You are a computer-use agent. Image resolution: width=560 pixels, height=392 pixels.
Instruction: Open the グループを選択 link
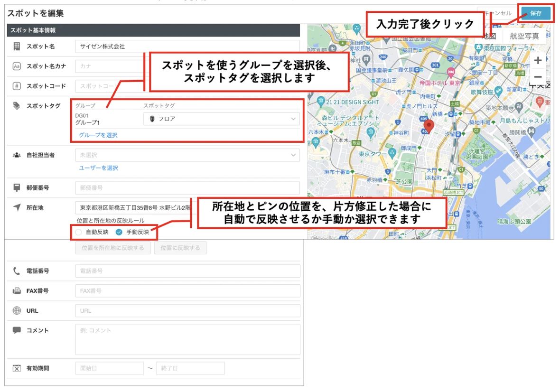98,135
